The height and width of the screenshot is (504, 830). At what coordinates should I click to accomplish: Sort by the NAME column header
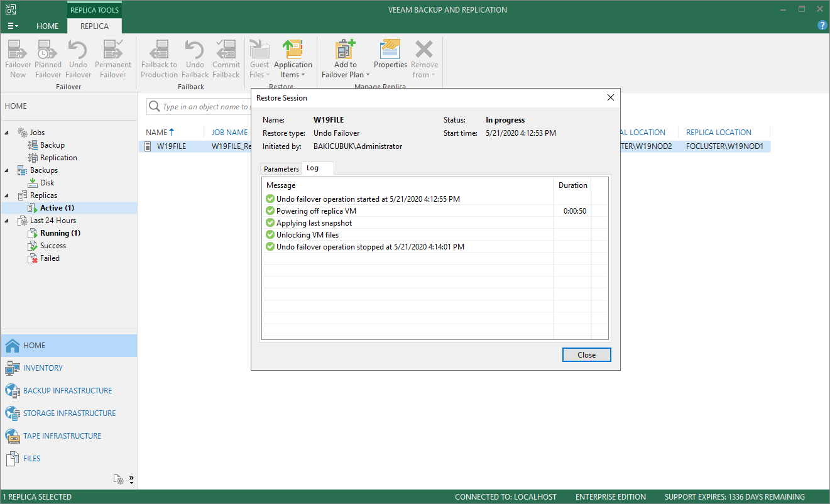click(160, 133)
